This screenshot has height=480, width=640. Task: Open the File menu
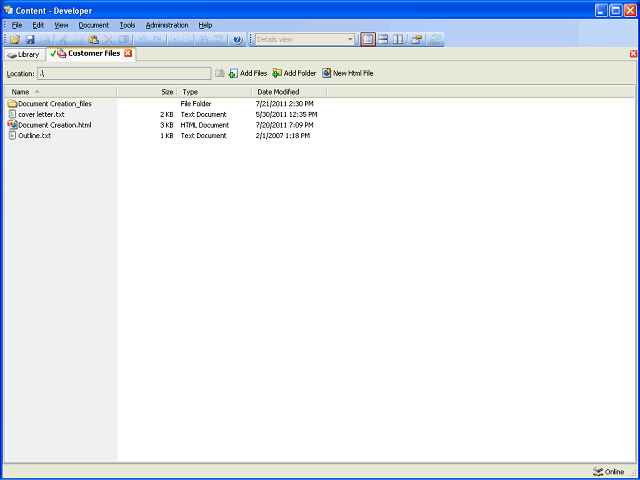pos(17,25)
